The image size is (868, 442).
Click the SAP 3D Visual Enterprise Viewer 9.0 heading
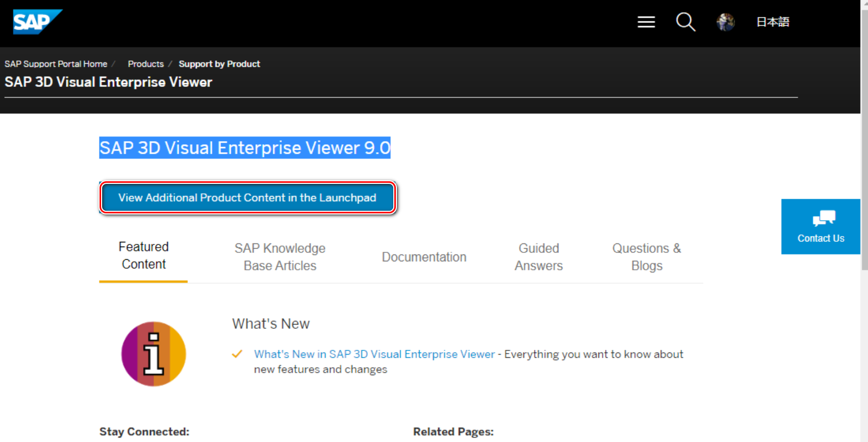tap(245, 148)
